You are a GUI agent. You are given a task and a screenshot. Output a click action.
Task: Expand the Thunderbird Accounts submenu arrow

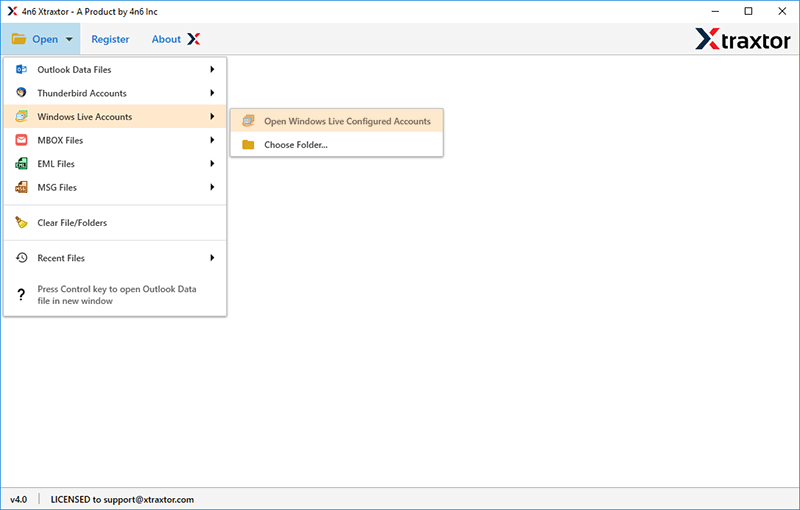212,93
